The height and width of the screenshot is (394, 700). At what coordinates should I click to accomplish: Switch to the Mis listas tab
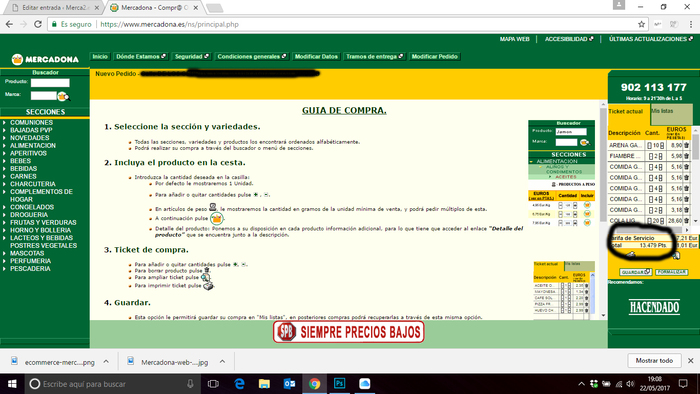(x=671, y=114)
